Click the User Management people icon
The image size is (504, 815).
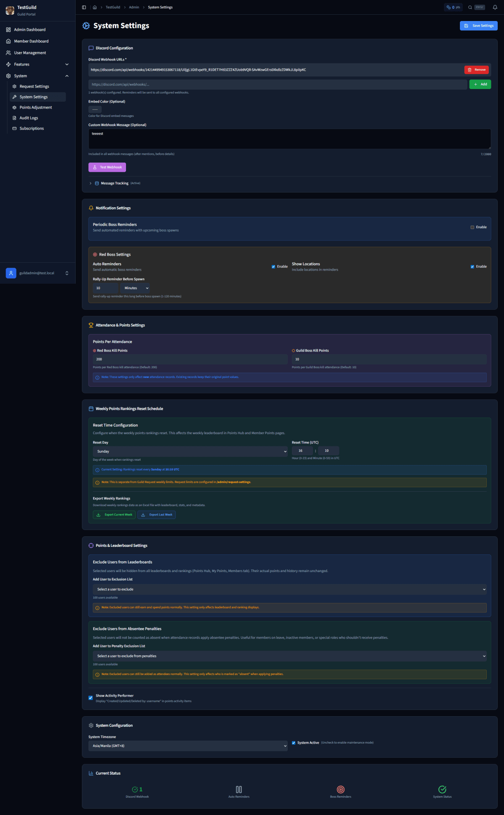(8, 53)
